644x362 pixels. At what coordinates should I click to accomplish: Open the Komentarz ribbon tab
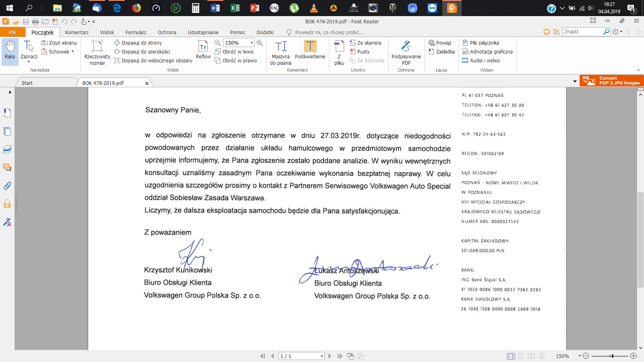(x=77, y=32)
